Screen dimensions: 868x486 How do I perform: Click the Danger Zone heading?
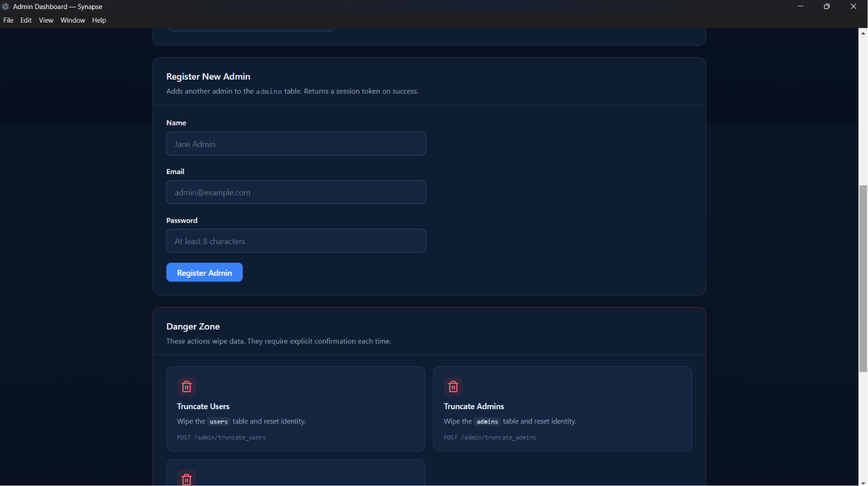[193, 327]
